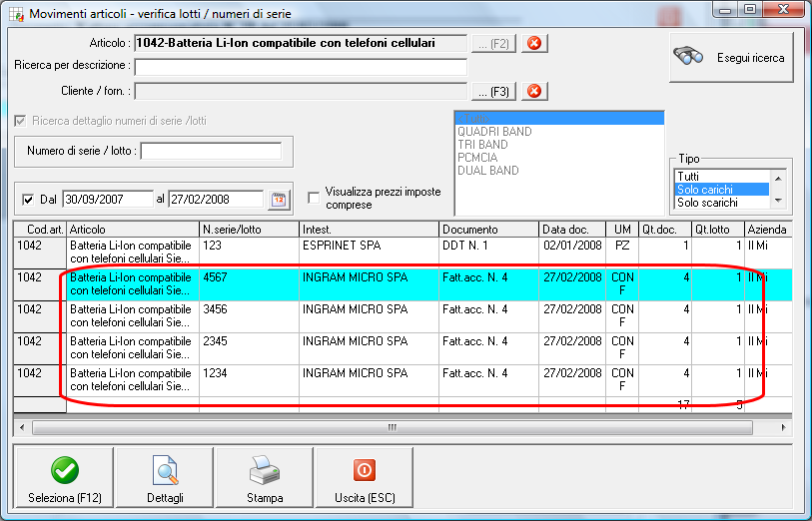Click the ESPRINET SPA cell
This screenshot has width=812, height=521.
pyautogui.click(x=369, y=253)
